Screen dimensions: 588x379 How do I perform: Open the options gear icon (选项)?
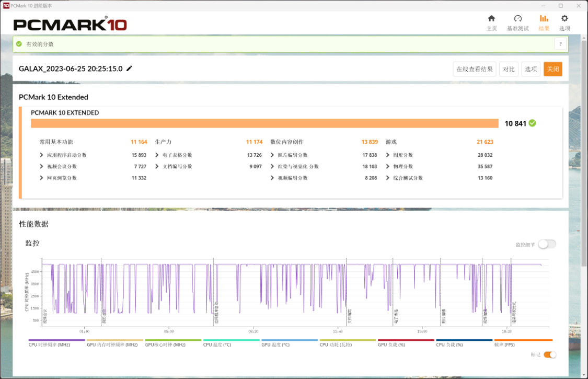564,18
